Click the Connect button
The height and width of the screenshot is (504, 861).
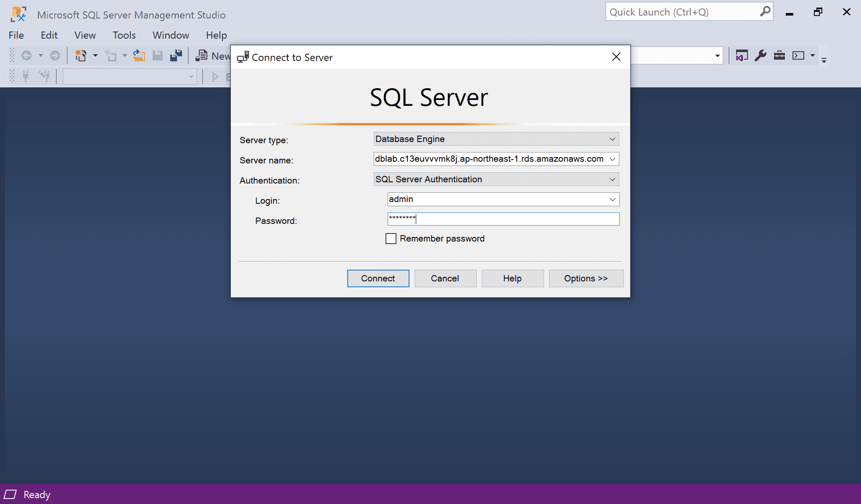(x=378, y=278)
